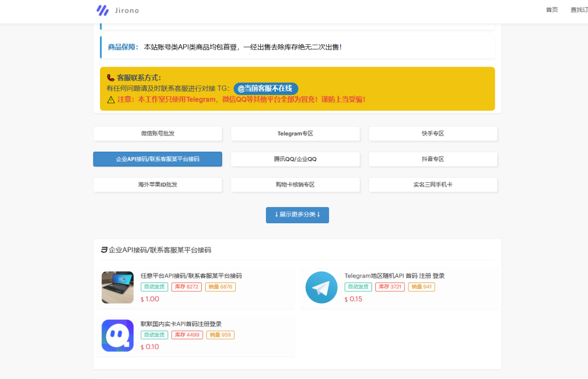Click 库存 8272 stock tag

point(187,286)
